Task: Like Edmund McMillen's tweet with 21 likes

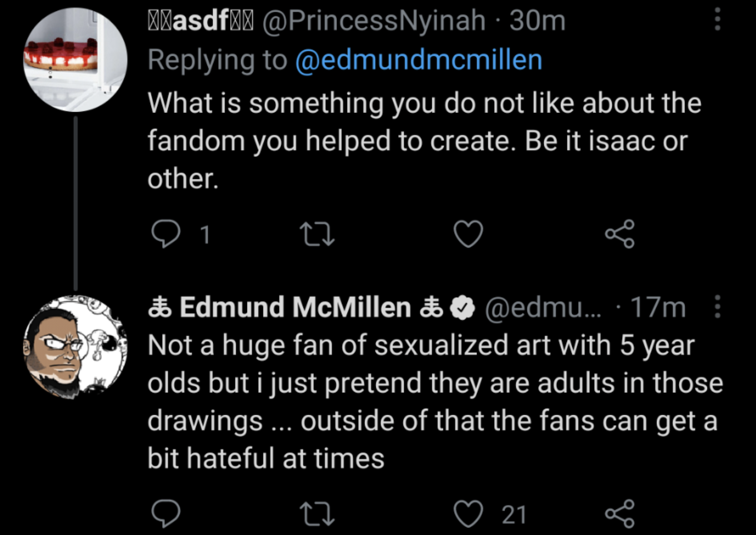Action: point(468,513)
